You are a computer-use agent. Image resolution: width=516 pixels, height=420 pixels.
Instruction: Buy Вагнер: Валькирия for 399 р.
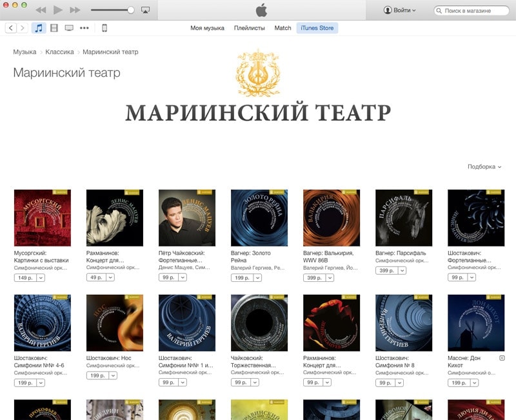pos(313,277)
